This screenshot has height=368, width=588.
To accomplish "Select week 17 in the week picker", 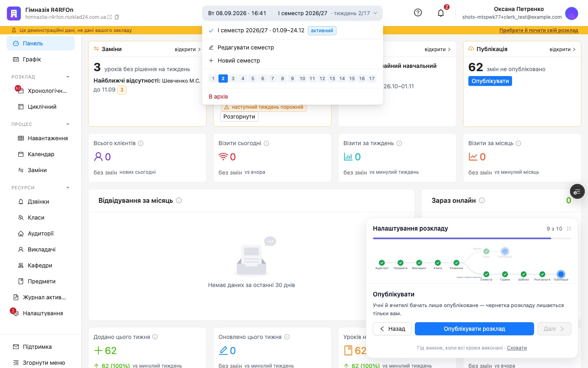I will click(x=372, y=79).
